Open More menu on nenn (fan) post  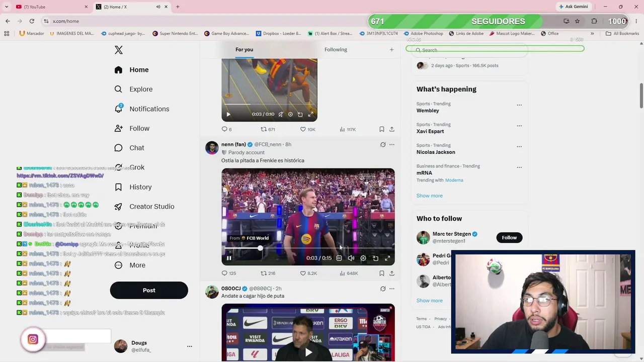(x=392, y=145)
